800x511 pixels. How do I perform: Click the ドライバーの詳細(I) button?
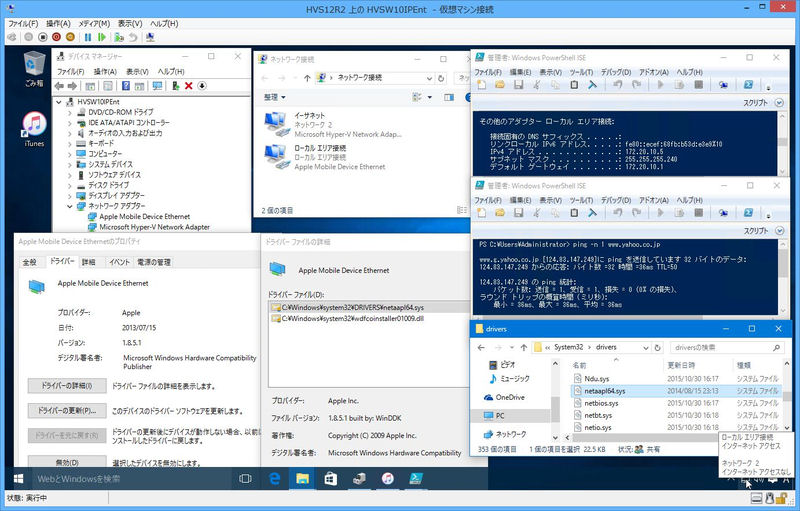coord(67,386)
